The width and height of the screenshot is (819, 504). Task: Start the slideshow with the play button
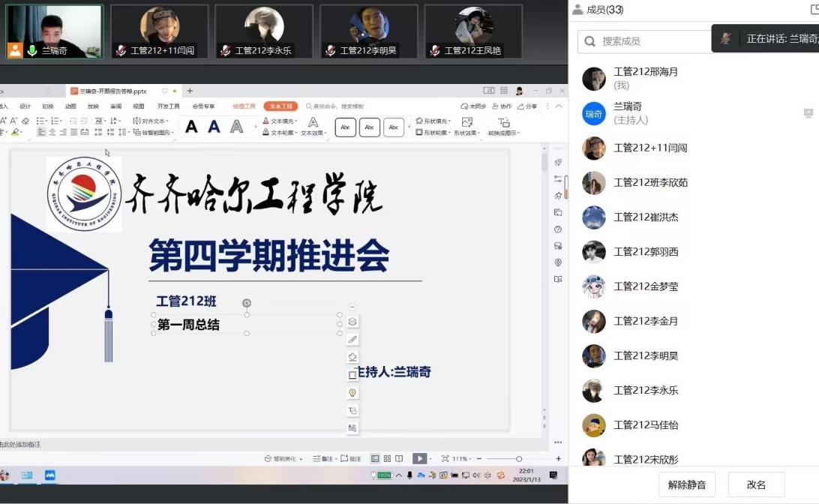coord(419,458)
